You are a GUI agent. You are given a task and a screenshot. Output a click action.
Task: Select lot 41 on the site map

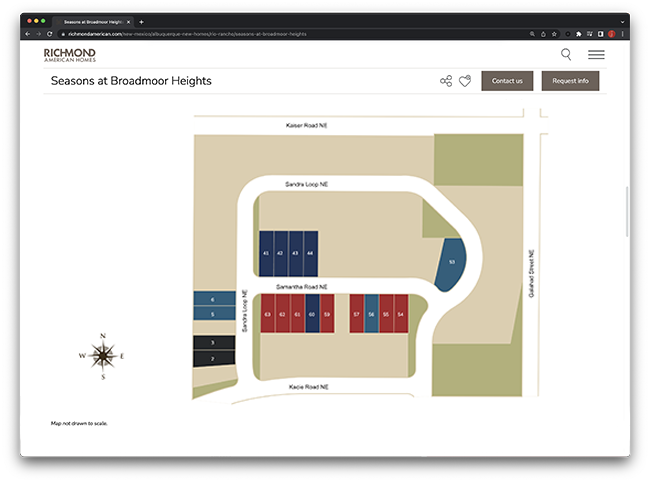pos(266,253)
